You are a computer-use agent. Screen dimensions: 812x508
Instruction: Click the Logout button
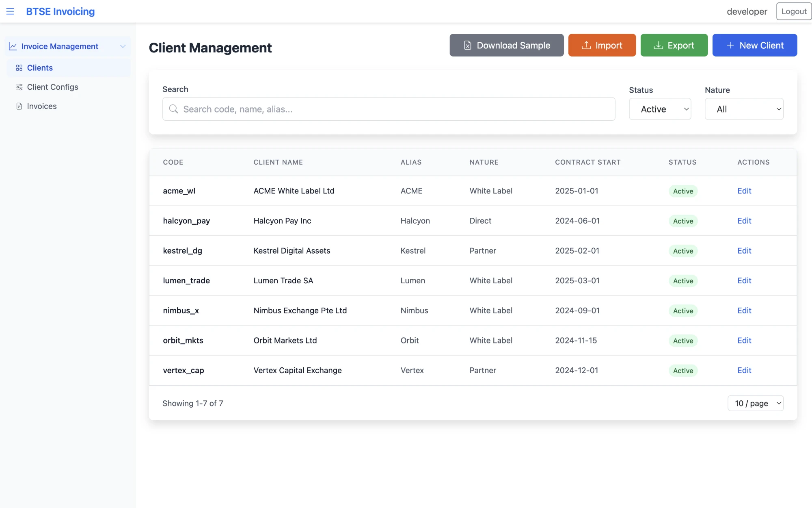pos(794,11)
